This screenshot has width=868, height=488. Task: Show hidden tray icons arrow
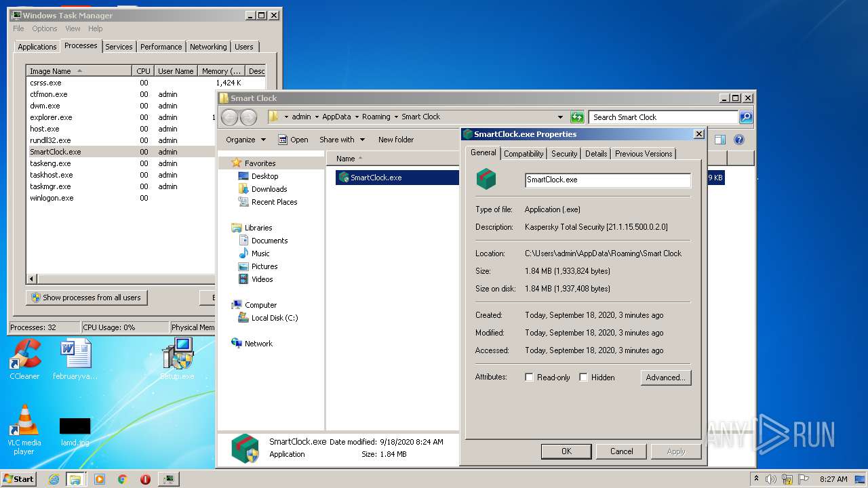pyautogui.click(x=755, y=479)
